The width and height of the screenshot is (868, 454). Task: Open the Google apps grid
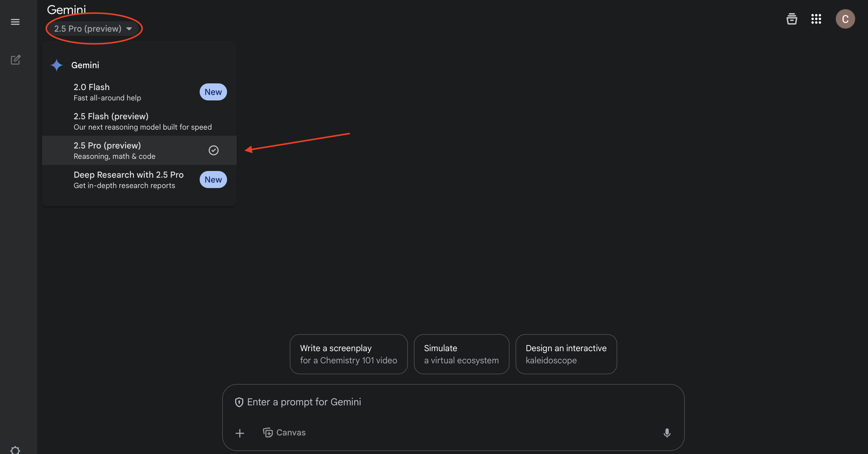(816, 19)
